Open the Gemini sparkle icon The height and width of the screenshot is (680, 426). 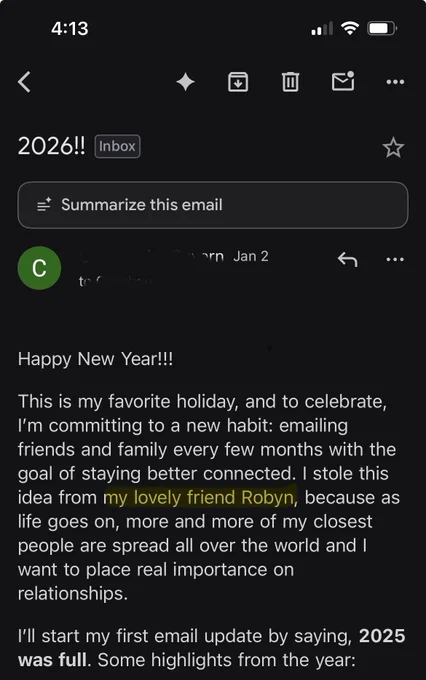186,82
